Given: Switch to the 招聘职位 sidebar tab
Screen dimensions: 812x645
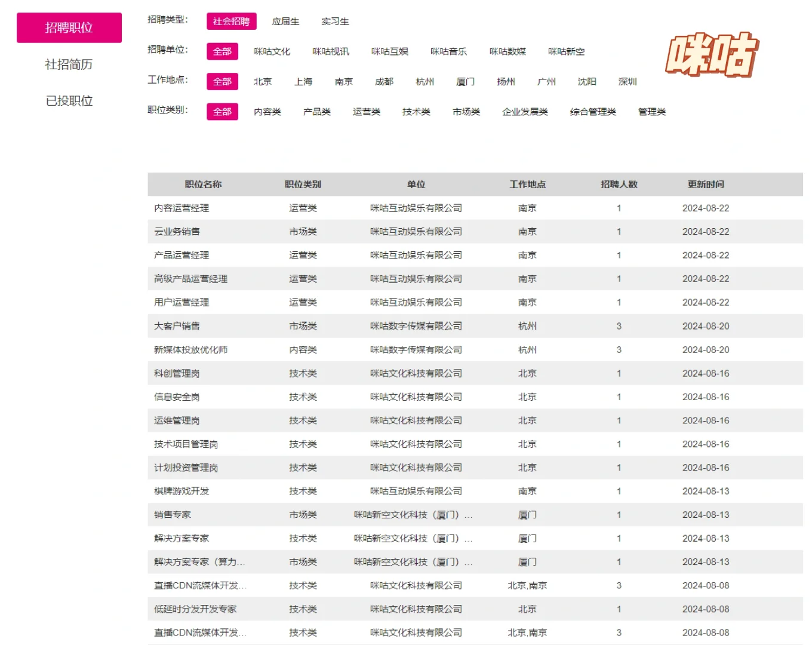Looking at the screenshot, I should pyautogui.click(x=69, y=27).
